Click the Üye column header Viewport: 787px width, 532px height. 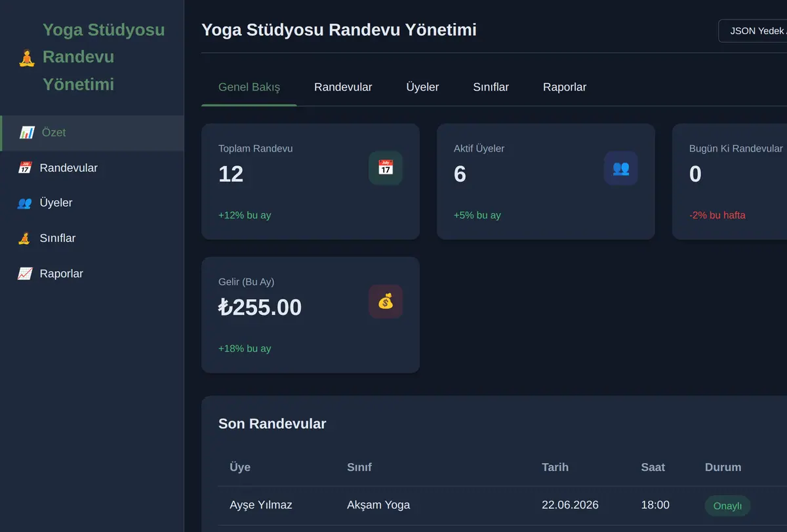point(240,467)
